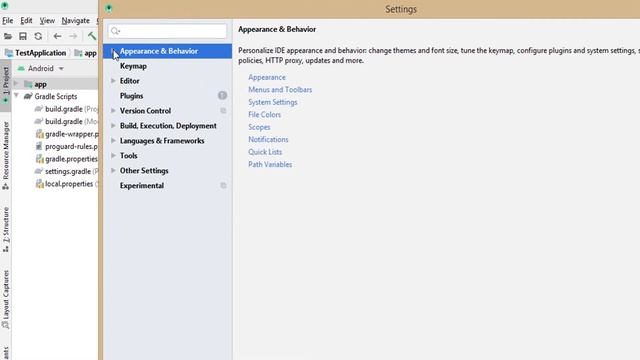The height and width of the screenshot is (360, 640).
Task: Click the Settings search input field
Action: tap(167, 31)
